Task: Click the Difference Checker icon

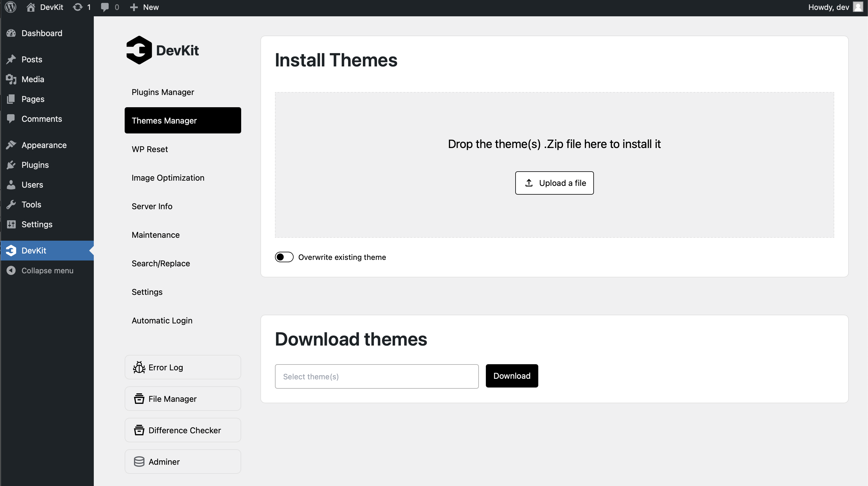Action: (139, 430)
